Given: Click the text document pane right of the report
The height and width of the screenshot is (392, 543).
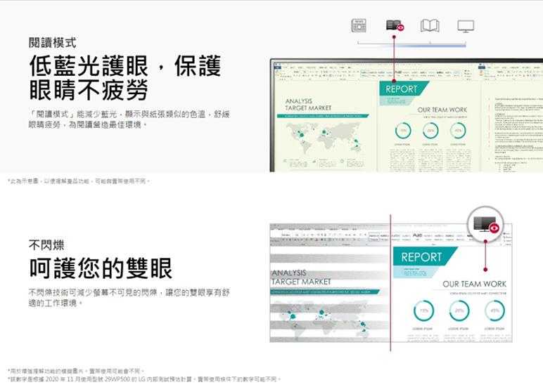Looking at the screenshot, I should (x=512, y=126).
